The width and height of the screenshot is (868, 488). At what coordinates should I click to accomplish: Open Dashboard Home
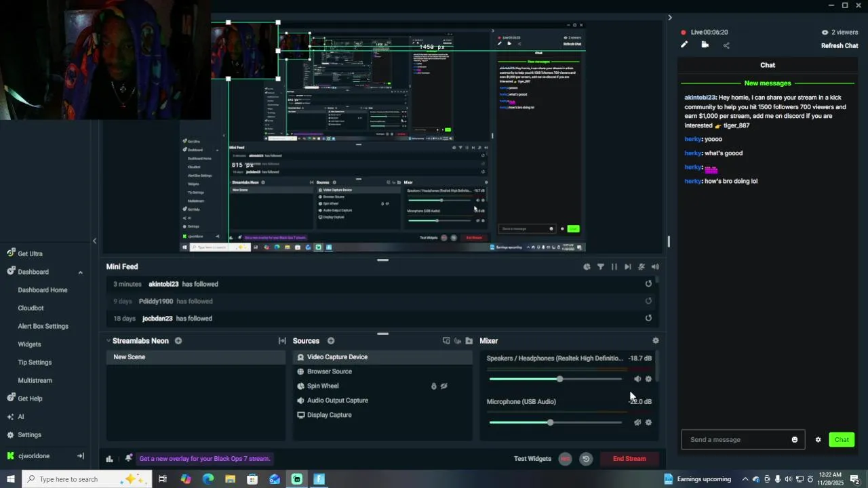coord(43,290)
